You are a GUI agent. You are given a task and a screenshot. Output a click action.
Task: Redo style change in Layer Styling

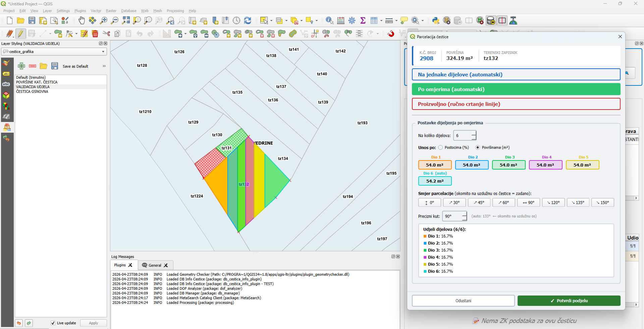29,323
